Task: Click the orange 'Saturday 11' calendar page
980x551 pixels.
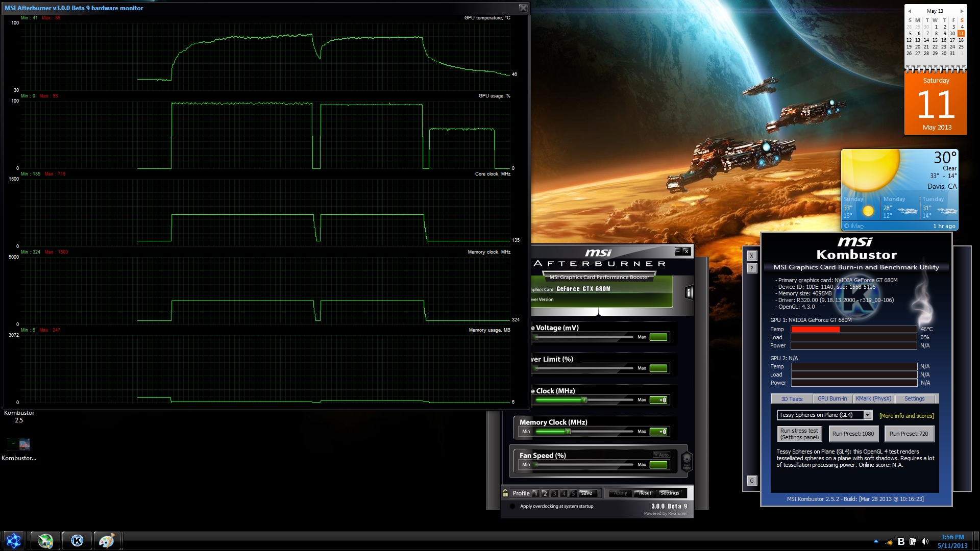Action: [936, 104]
